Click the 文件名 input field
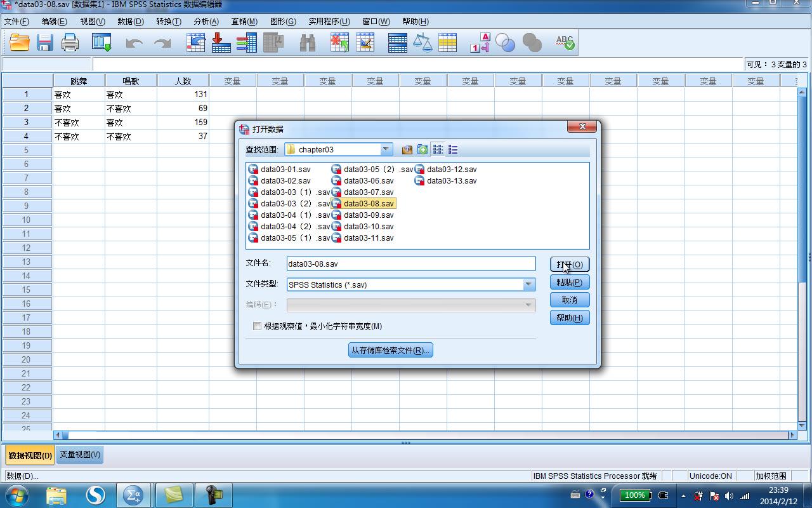The height and width of the screenshot is (508, 812). (411, 264)
